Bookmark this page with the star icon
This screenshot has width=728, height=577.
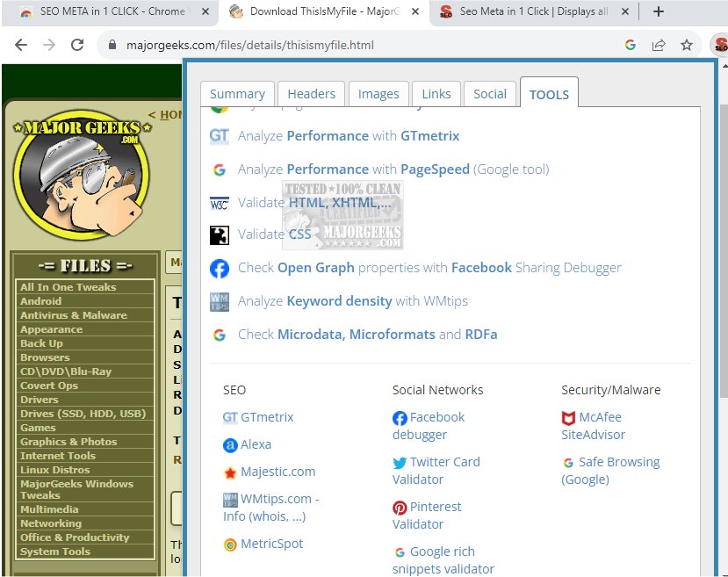coord(687,45)
